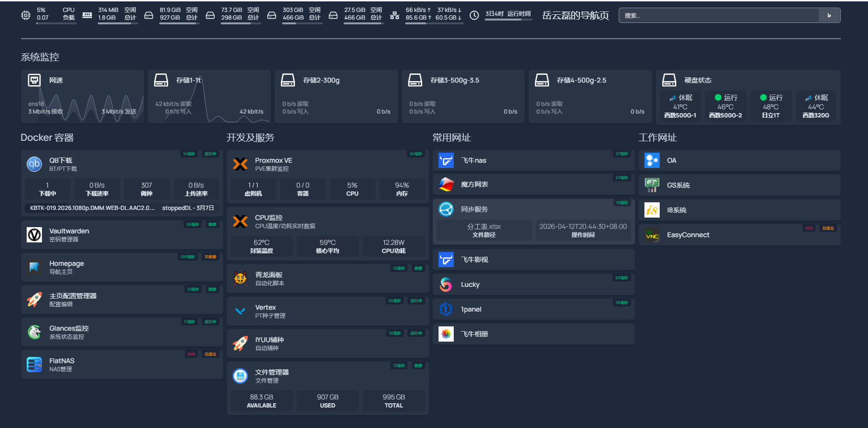Open the Glances监控 icon
868x428 pixels.
(x=34, y=332)
